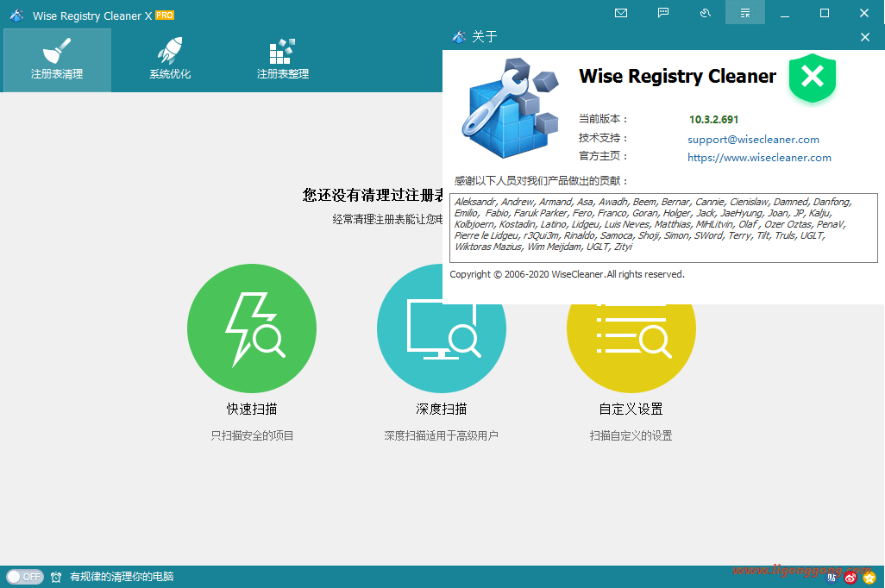The height and width of the screenshot is (588, 885).
Task: Open the 注册表整理 tab
Action: pos(283,59)
